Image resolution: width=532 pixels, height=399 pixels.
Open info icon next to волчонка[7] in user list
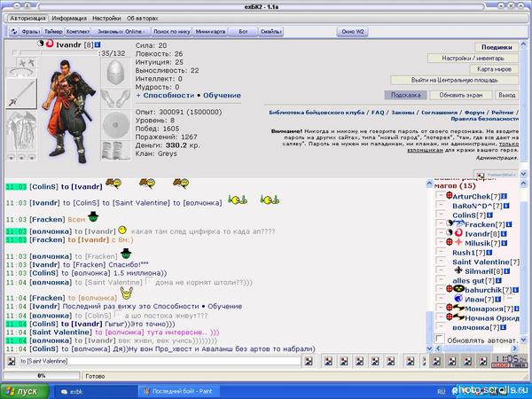504,328
